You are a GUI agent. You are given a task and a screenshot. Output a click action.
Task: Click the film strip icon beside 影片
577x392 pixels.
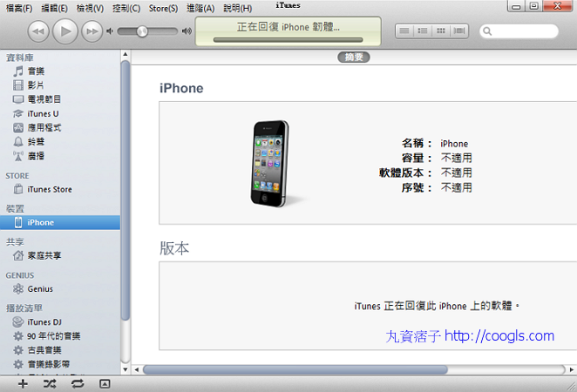18,85
